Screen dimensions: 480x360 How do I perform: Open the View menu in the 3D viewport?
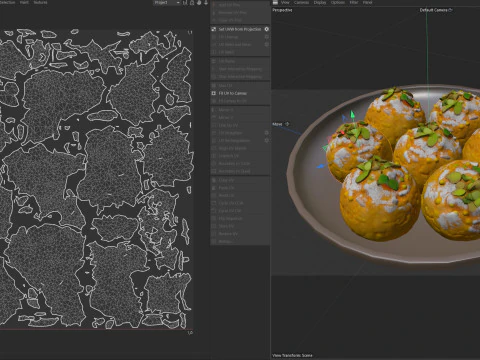285,2
